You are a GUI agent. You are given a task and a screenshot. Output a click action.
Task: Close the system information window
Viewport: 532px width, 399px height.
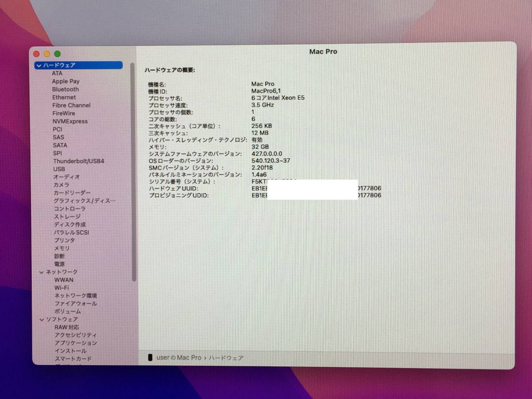(37, 54)
